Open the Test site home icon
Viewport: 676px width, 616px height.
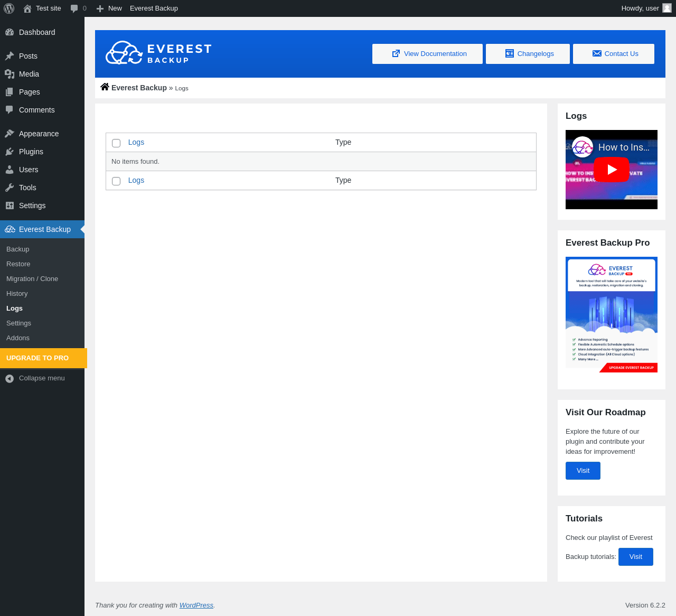point(27,8)
